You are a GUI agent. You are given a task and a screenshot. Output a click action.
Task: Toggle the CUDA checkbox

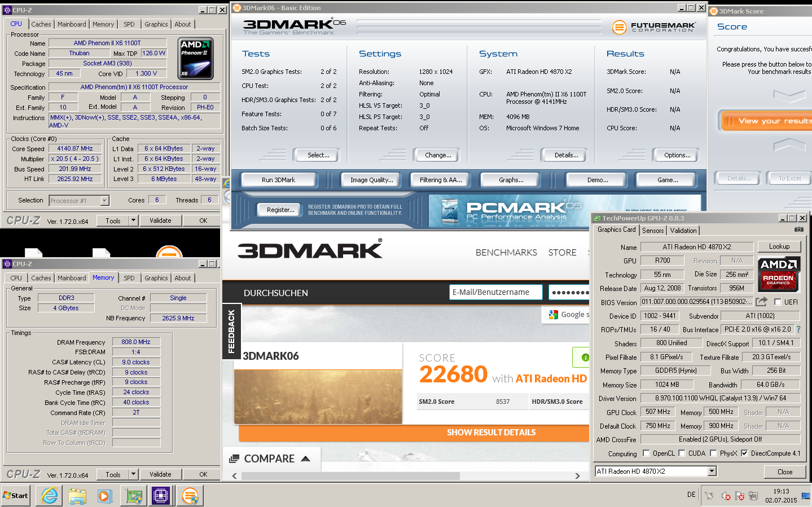click(x=682, y=453)
